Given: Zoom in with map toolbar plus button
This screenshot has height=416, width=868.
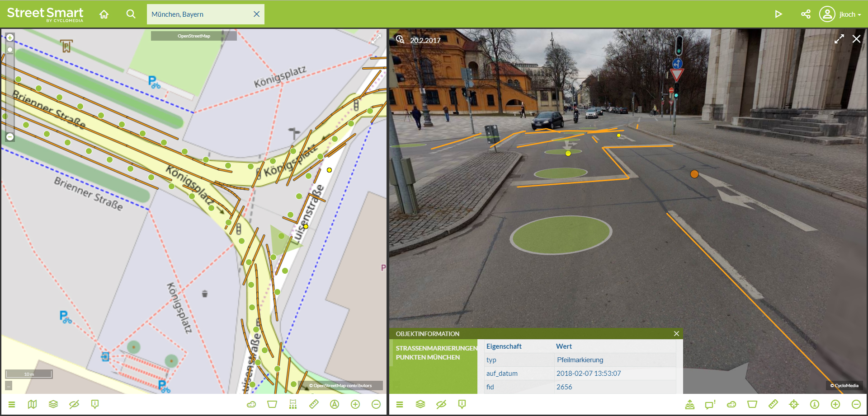Looking at the screenshot, I should 355,404.
